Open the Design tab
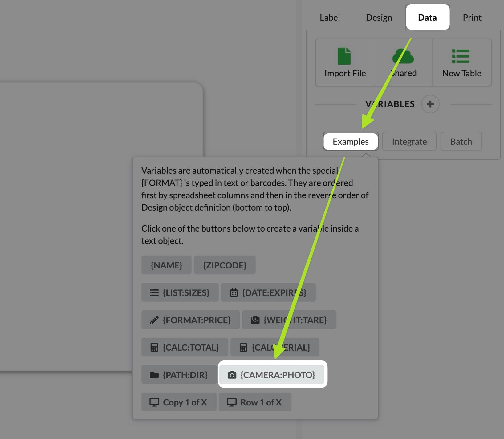The height and width of the screenshot is (439, 504). (x=379, y=18)
